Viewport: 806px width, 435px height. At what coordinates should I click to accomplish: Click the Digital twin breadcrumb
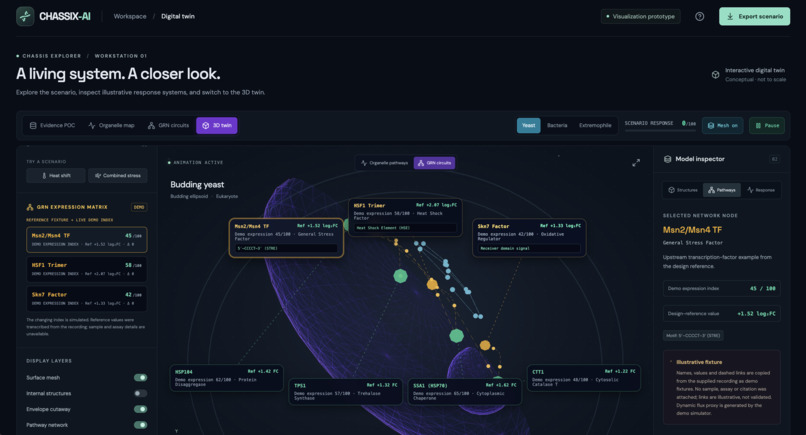coord(178,16)
